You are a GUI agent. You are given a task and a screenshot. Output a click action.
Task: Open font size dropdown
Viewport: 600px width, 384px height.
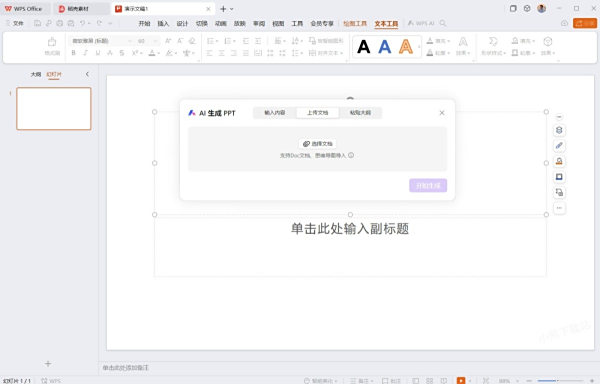click(155, 41)
